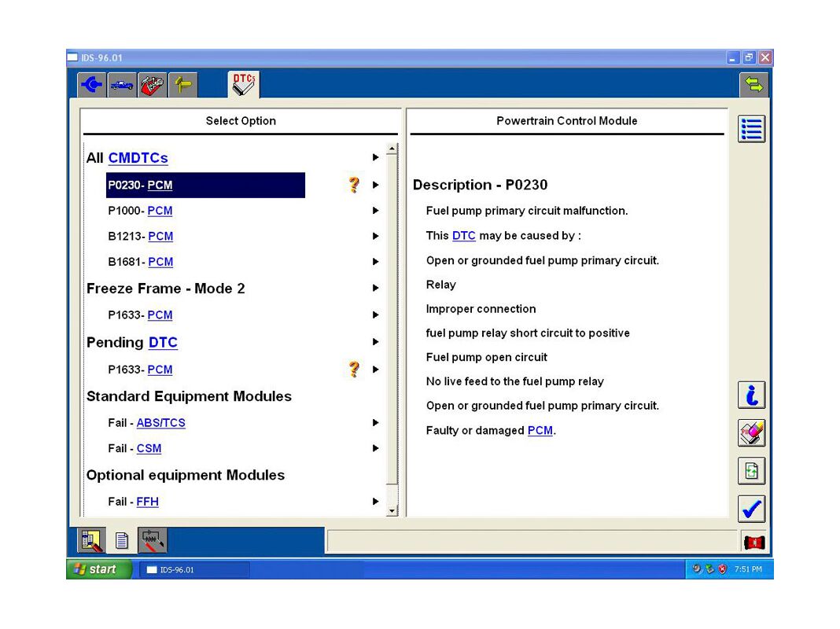Open the toolbox icon in the top toolbar
840x629 pixels.
tap(151, 84)
